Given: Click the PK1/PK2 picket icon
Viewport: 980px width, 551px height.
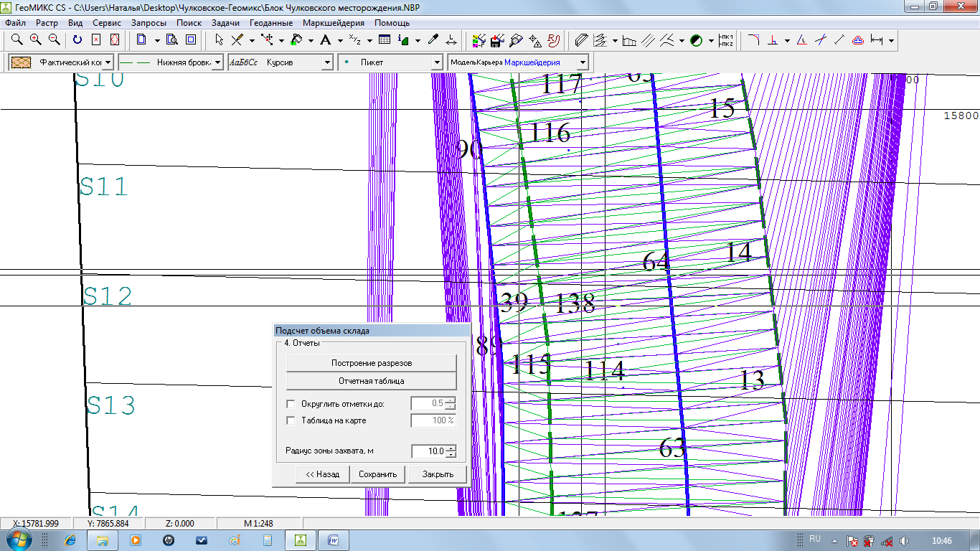Looking at the screenshot, I should click(x=726, y=40).
